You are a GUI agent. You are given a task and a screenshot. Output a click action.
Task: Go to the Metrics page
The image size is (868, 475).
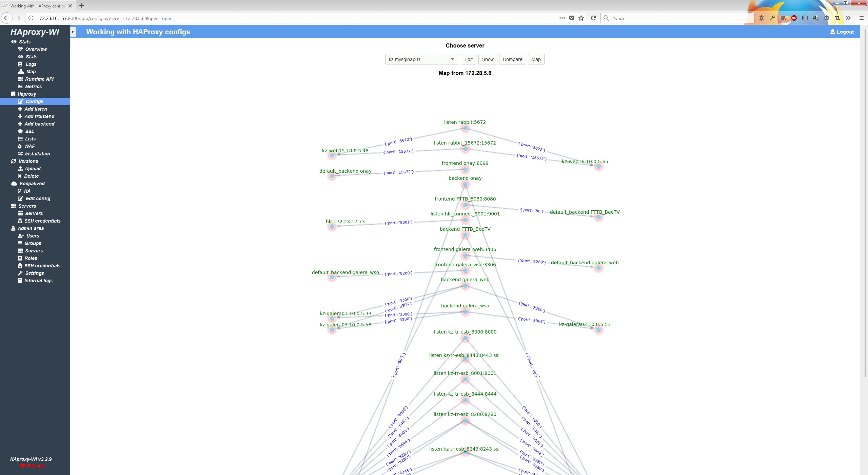click(33, 87)
